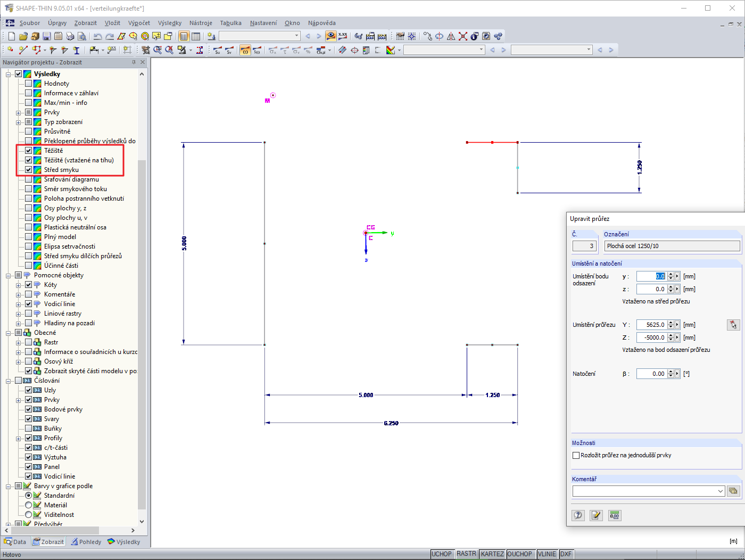745x560 pixels.
Task: Toggle the show results eye icon
Action: tap(331, 36)
